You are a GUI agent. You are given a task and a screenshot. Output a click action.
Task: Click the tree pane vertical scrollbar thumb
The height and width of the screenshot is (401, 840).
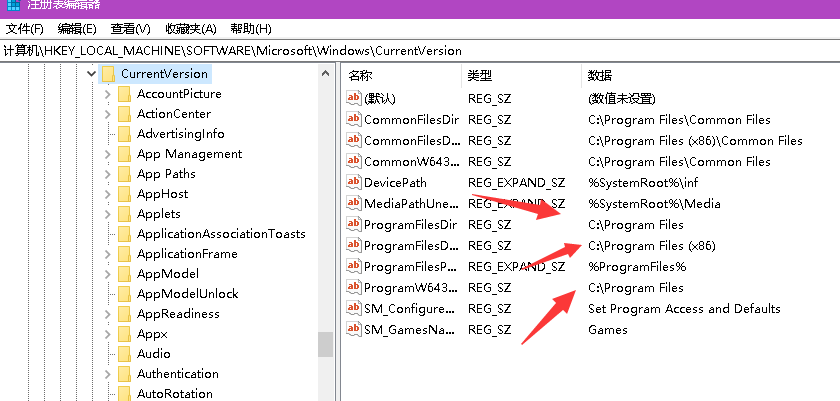click(x=325, y=344)
